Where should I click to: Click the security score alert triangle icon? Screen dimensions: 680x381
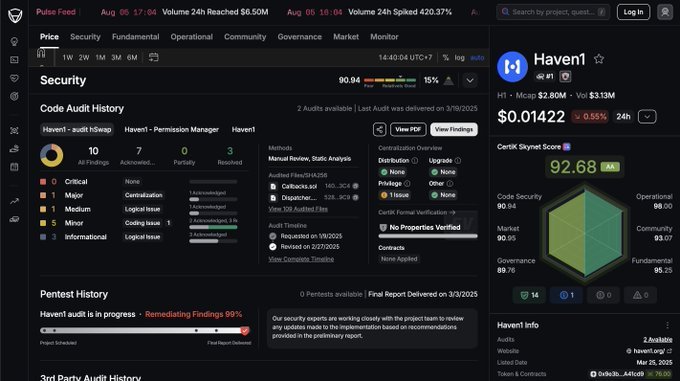(448, 81)
